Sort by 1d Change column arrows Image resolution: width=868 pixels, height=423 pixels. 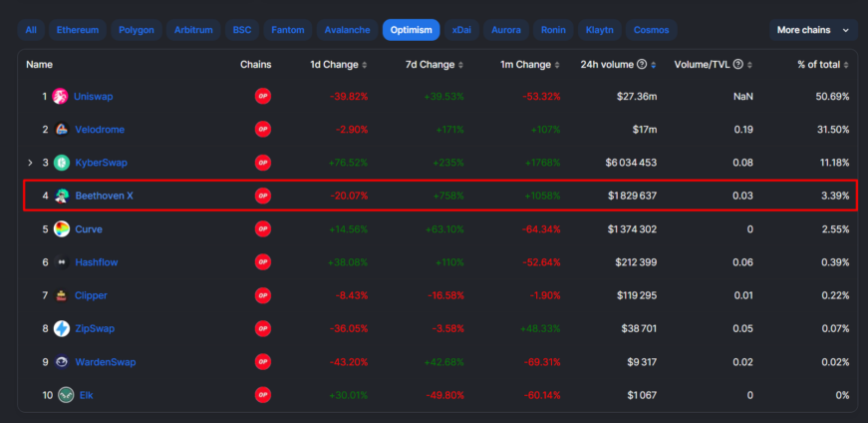365,65
